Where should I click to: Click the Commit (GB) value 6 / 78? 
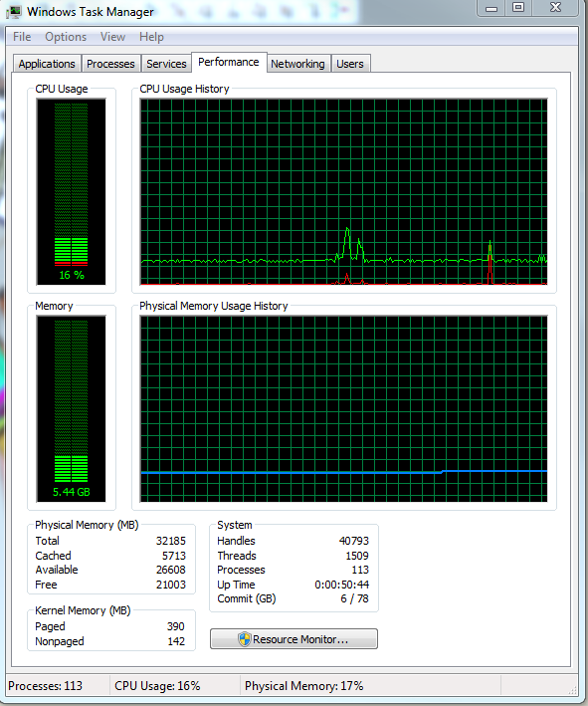pos(354,598)
